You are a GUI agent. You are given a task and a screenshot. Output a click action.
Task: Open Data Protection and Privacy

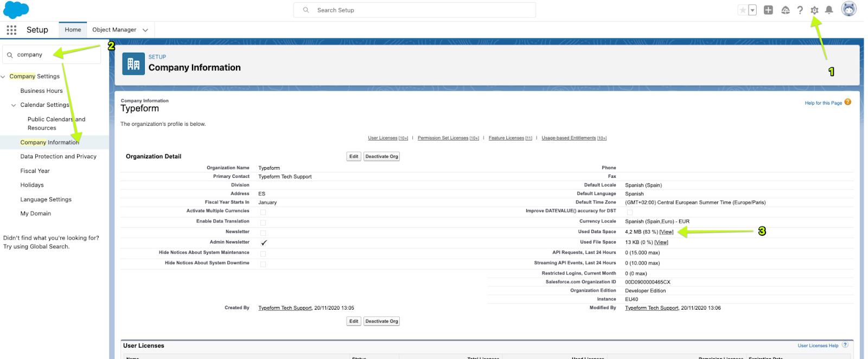coord(59,157)
